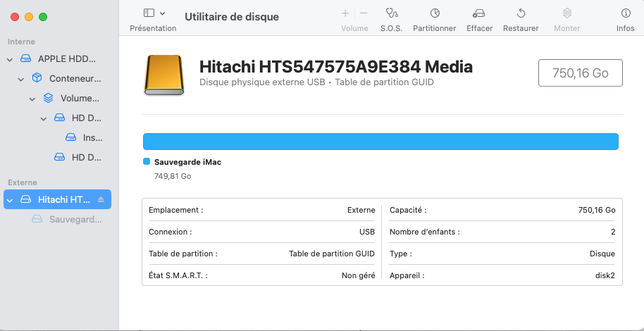Collapse the Hitachi disk disclosure chevron

(10, 200)
